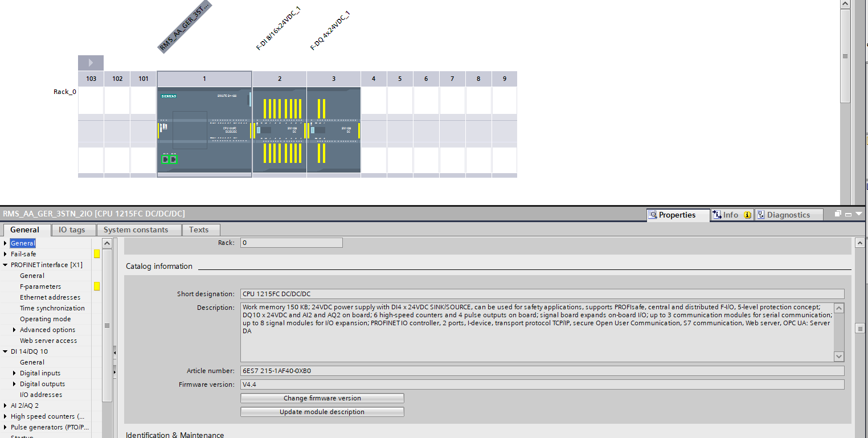Screen dimensions: 868x438
Task: Collapse the inspector window with the bar icon
Action: 848,215
